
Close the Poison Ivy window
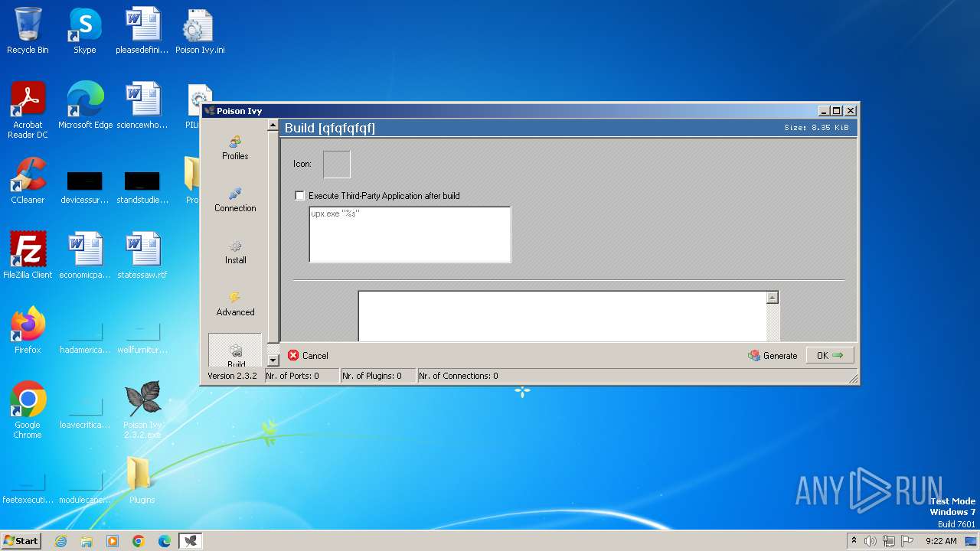click(x=850, y=111)
